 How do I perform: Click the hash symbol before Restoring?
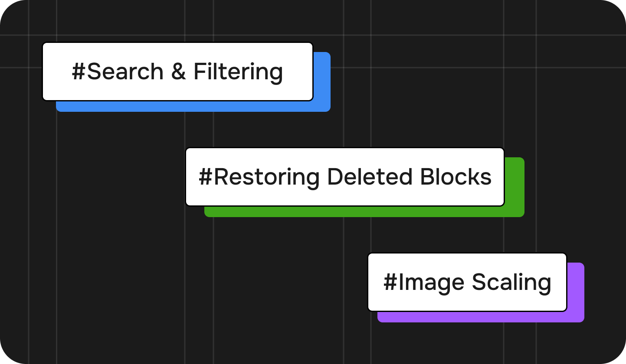coord(206,177)
